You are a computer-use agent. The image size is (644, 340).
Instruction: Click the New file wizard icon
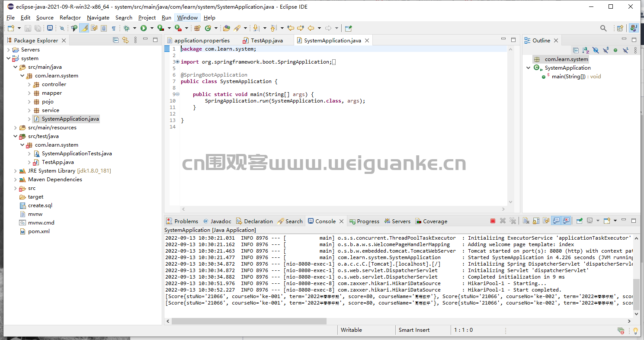tap(11, 28)
